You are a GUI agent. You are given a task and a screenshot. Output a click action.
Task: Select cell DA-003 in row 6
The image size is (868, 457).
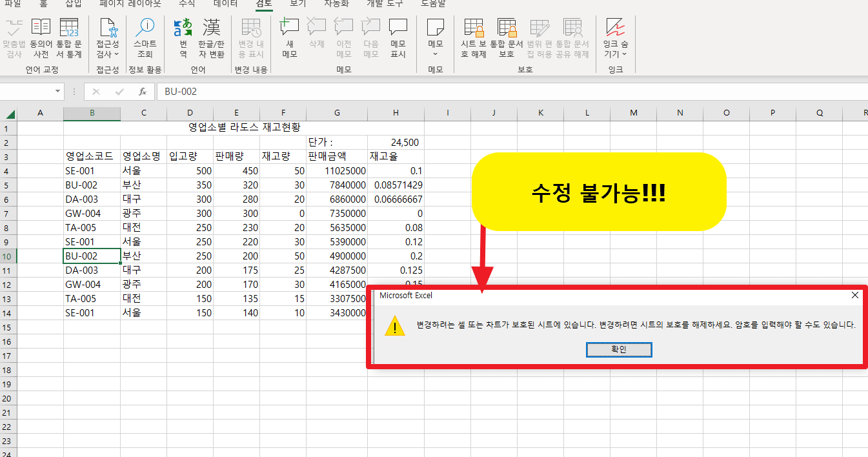tap(92, 199)
